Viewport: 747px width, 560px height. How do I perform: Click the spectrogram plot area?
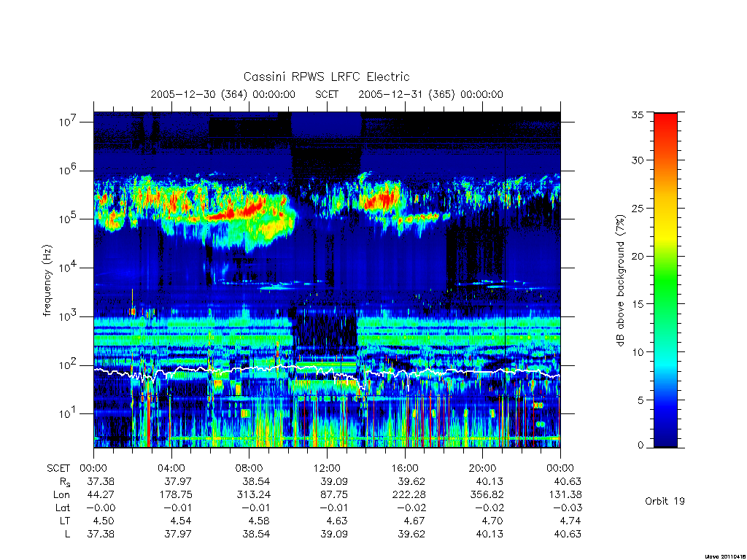[x=327, y=280]
